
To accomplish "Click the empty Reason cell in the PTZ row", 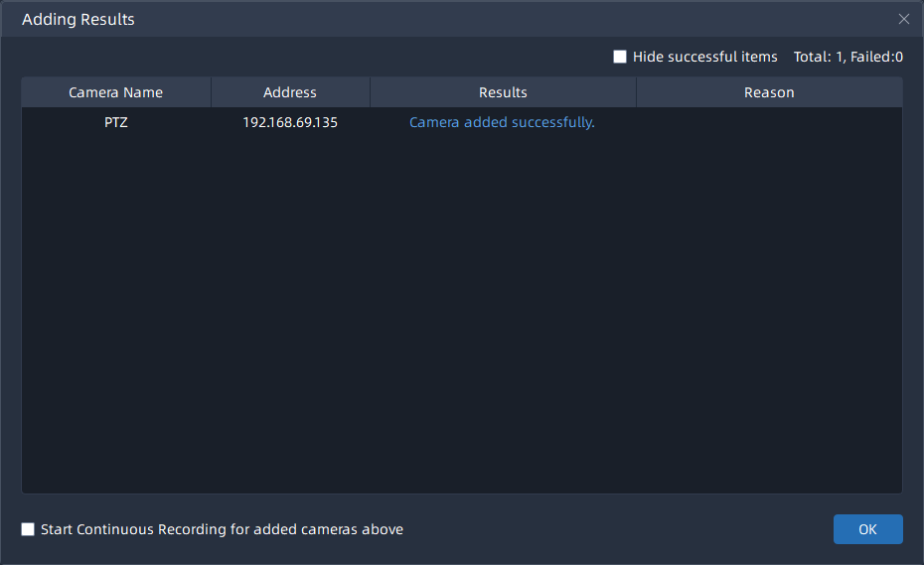I will coord(769,123).
